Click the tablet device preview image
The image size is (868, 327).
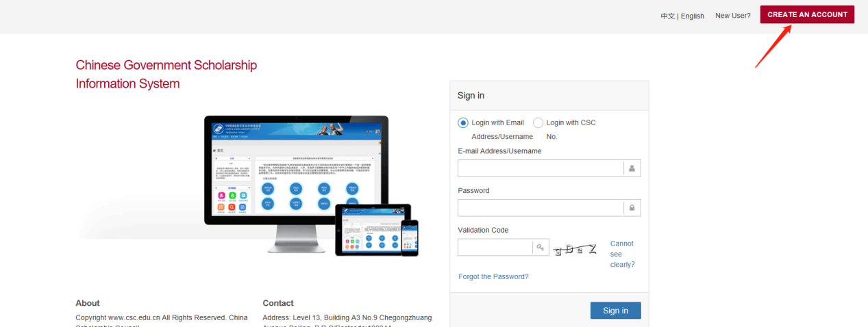point(373,230)
